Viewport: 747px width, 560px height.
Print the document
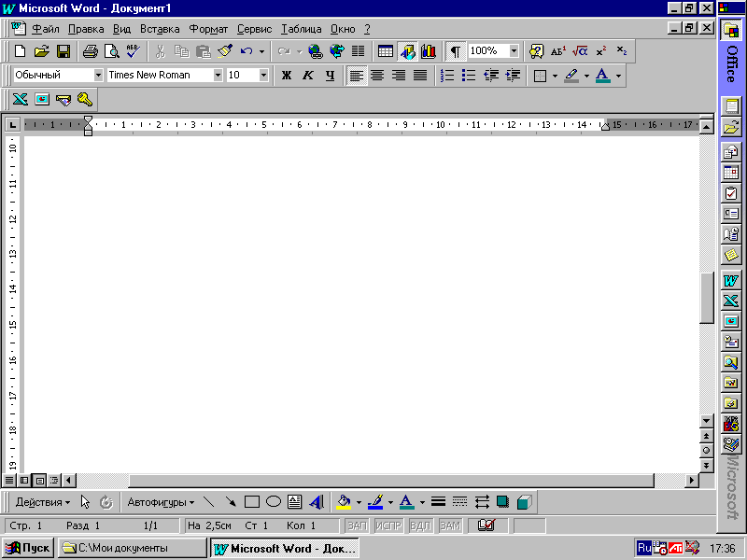click(90, 51)
